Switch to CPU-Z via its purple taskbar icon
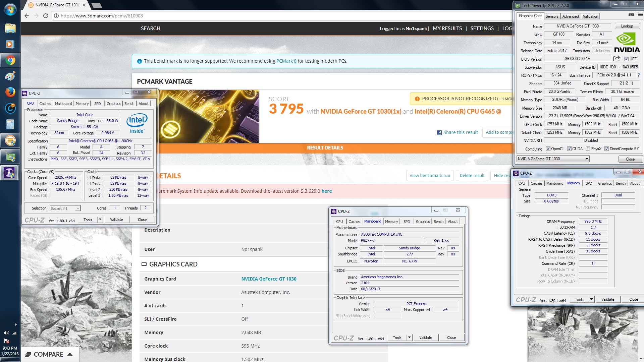The width and height of the screenshot is (644, 362). pyautogui.click(x=10, y=173)
